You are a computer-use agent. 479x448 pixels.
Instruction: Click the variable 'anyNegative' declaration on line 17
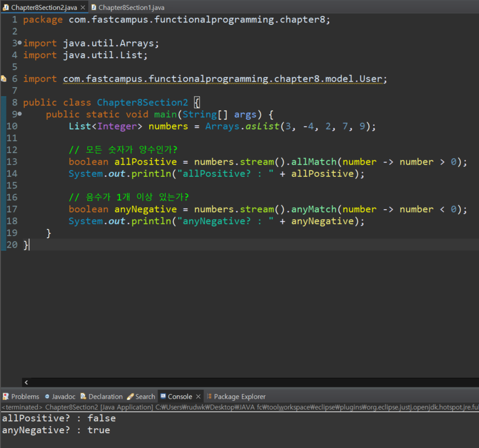coord(145,209)
